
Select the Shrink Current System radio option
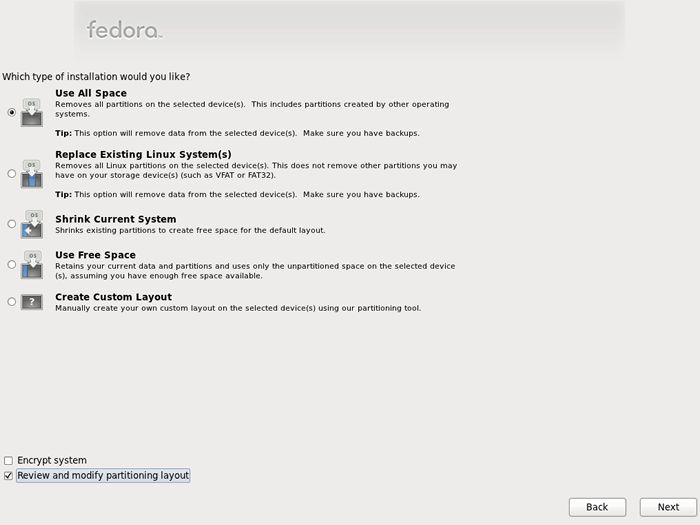pos(12,224)
